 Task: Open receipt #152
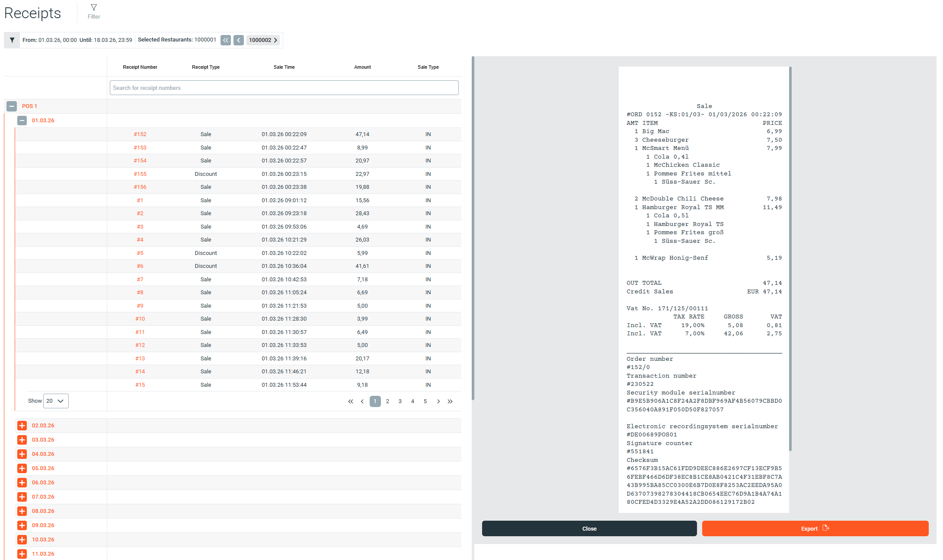coord(140,134)
